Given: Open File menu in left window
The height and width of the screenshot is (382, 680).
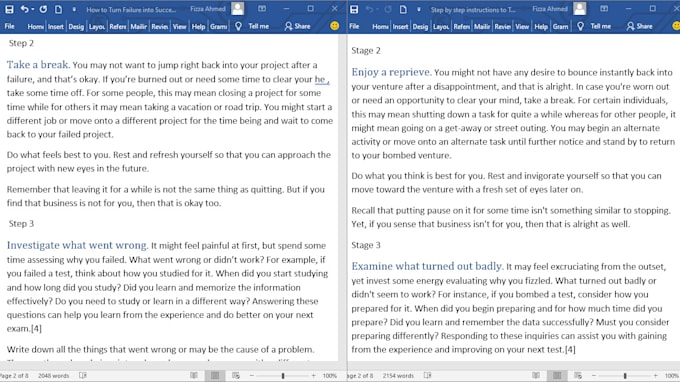Looking at the screenshot, I should pos(10,26).
